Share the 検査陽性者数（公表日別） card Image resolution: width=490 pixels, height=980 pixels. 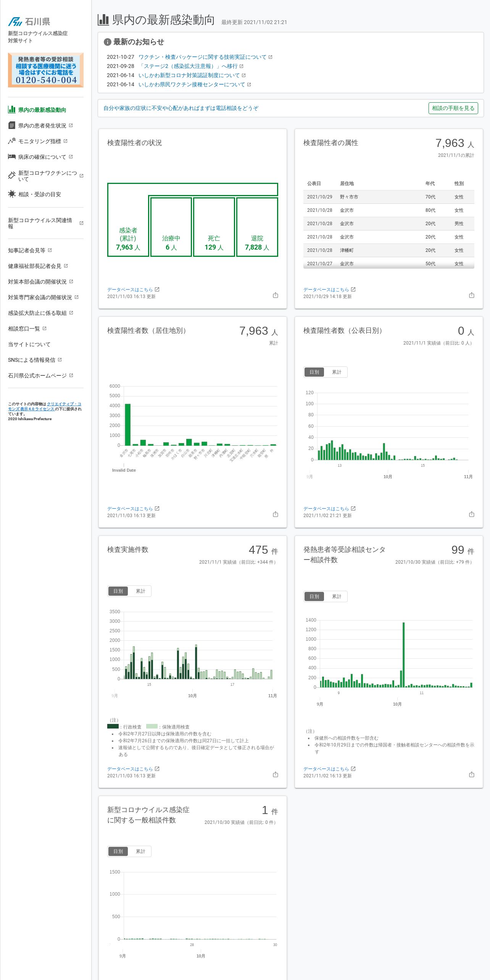[472, 514]
